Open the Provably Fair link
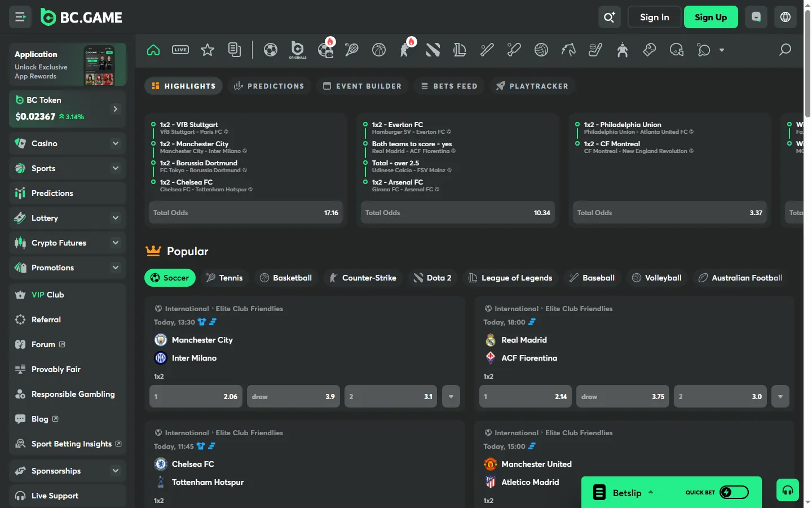 pos(68,369)
